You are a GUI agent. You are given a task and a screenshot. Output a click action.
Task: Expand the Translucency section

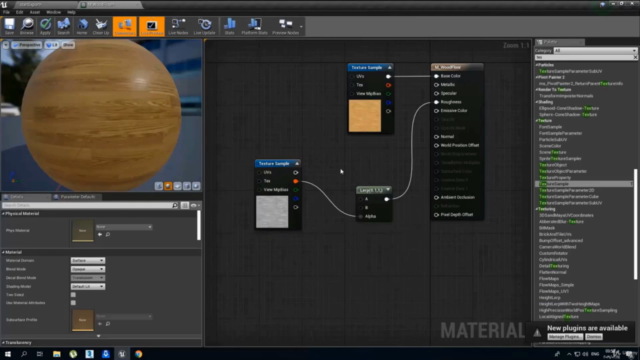click(x=4, y=342)
